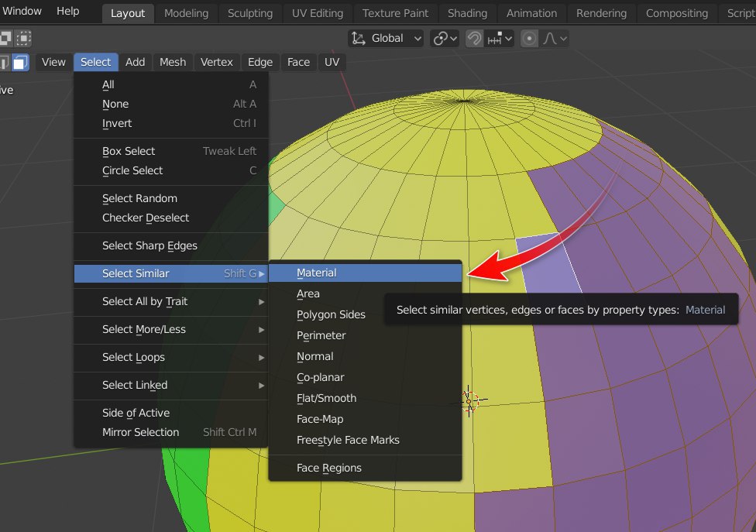This screenshot has width=756, height=532.
Task: Toggle proportional editing
Action: point(529,39)
